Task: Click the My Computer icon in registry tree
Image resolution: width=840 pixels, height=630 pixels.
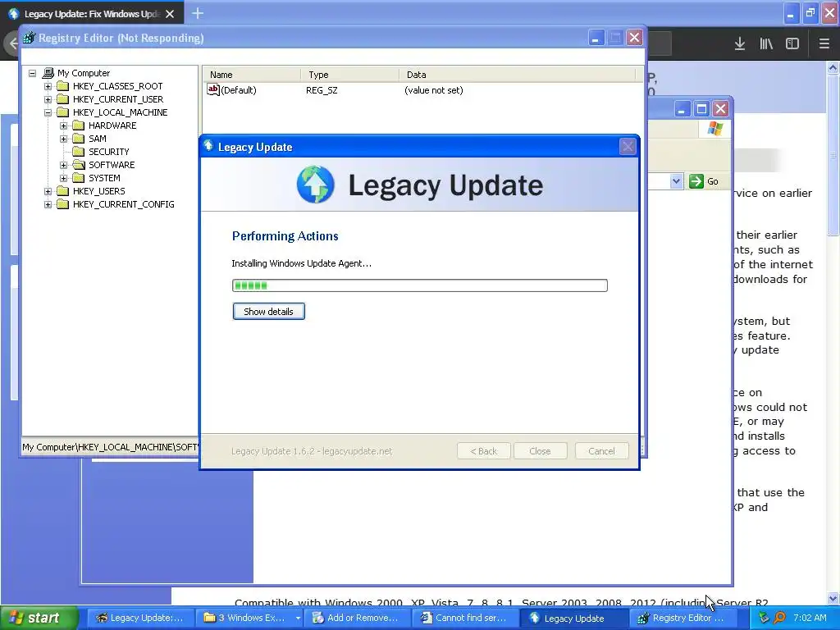Action: 48,72
